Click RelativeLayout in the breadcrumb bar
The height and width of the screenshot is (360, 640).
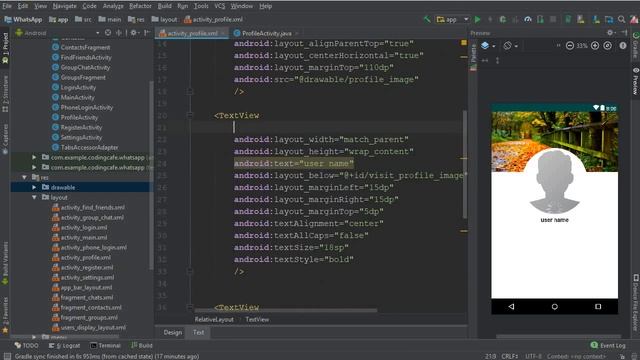click(x=214, y=320)
